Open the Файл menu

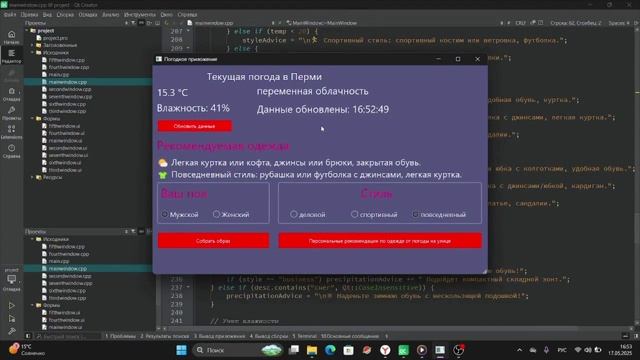(10, 15)
